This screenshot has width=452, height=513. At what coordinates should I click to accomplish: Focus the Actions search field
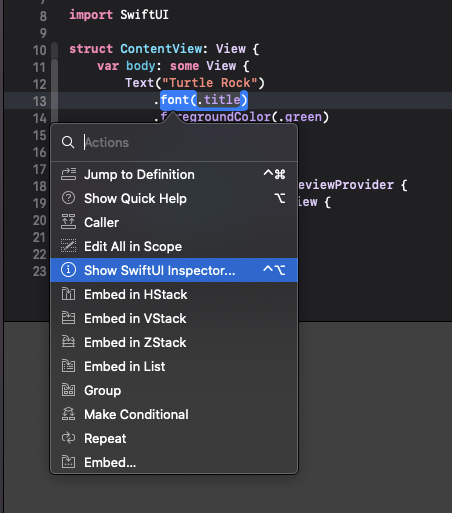point(188,143)
